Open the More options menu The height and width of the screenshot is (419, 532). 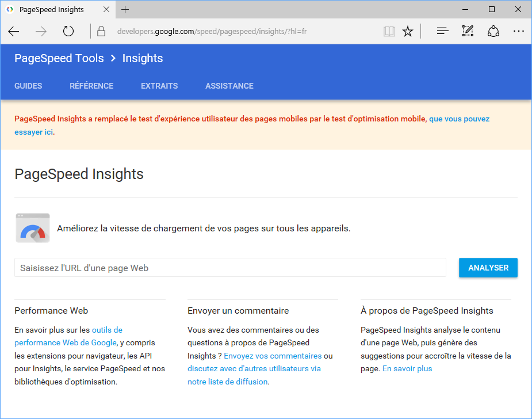pos(518,31)
